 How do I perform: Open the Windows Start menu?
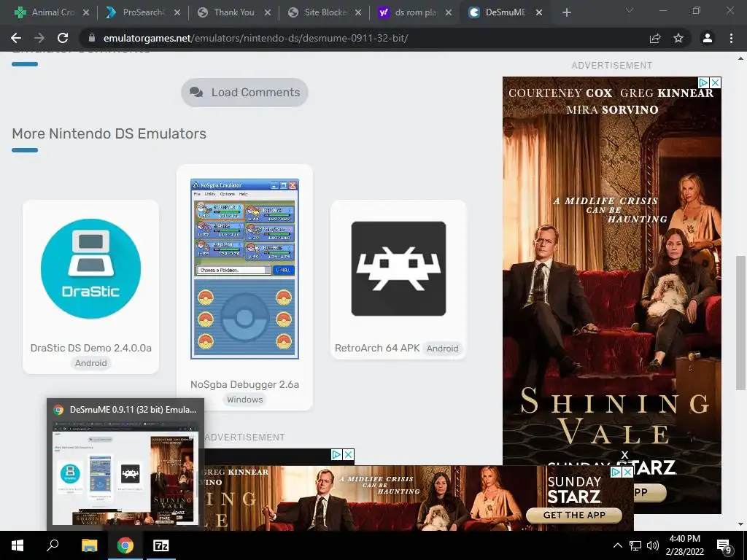tap(18, 545)
